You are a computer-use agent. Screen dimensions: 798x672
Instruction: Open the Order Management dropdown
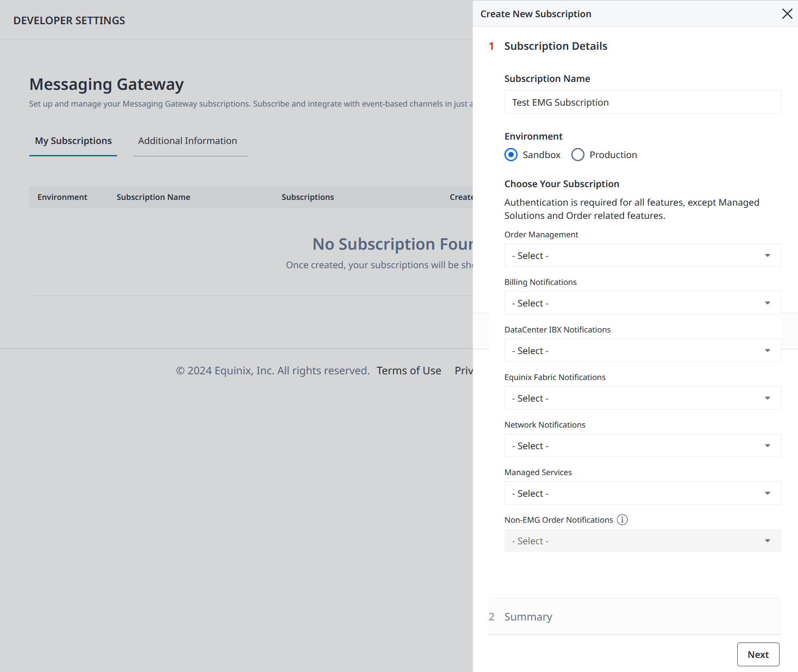click(x=643, y=255)
